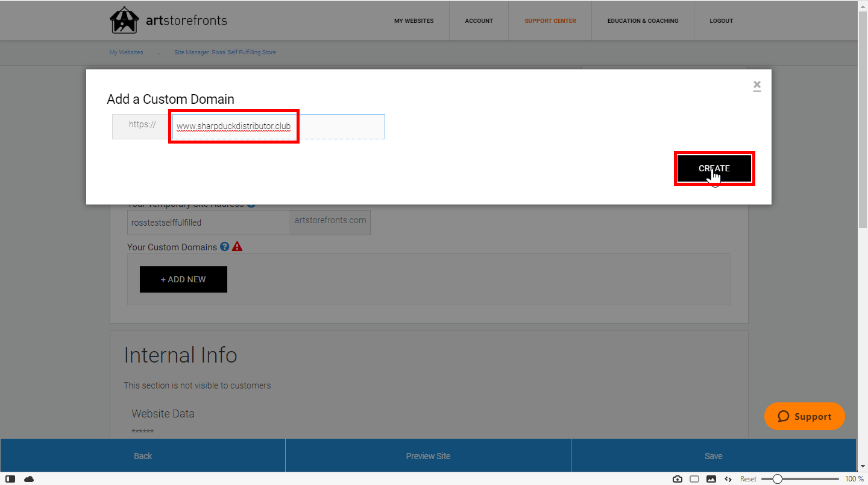
Task: Open SUPPORT CENTER menu item
Action: [550, 21]
